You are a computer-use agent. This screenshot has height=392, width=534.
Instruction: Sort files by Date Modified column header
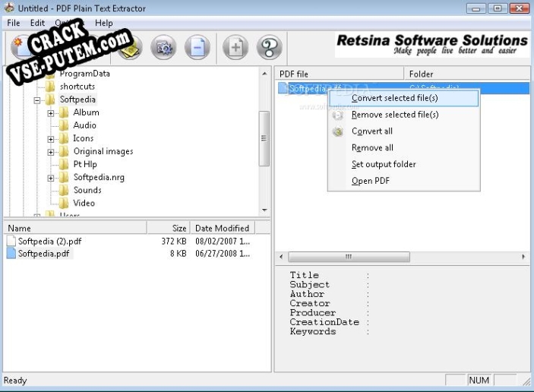click(223, 228)
